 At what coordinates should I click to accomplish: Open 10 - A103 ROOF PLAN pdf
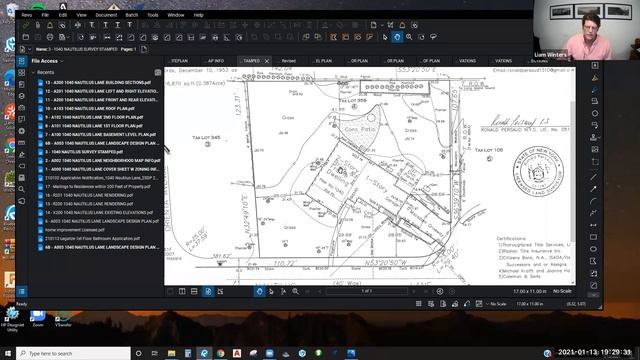89,109
